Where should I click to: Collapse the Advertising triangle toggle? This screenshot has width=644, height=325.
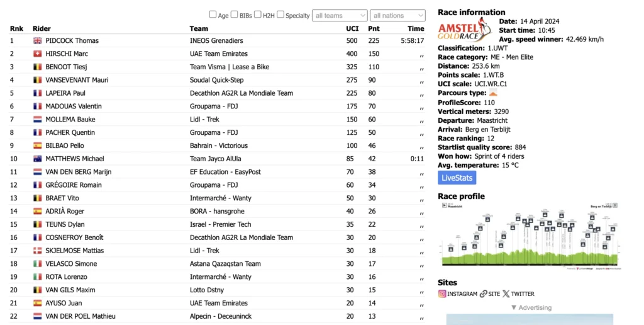click(x=513, y=308)
